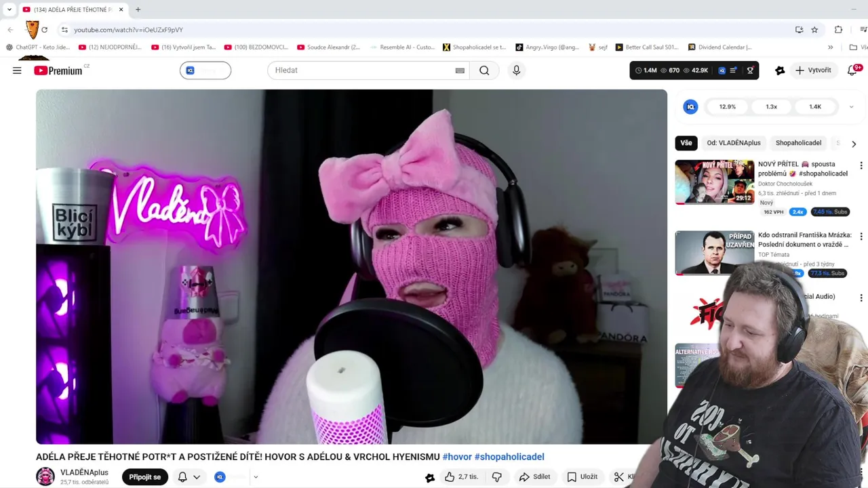Open the NOVÝ PŘÍTEL video thumbnail
This screenshot has width=868, height=488.
click(x=715, y=182)
